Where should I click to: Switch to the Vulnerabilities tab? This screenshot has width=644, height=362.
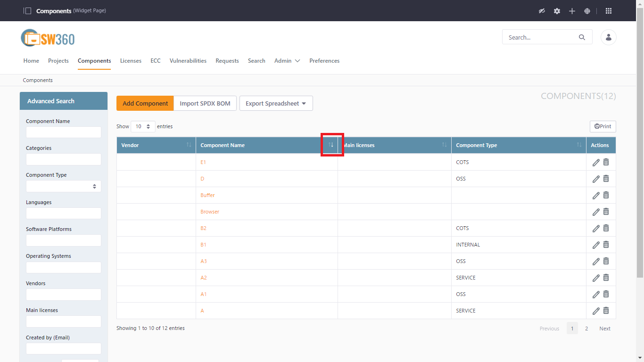click(188, 61)
